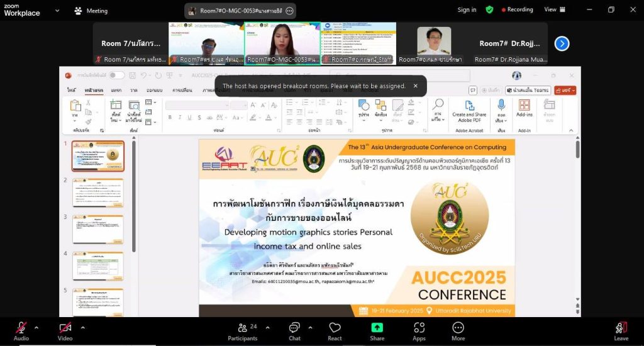Click the Add-ins icon
The height and width of the screenshot is (346, 644).
524,105
